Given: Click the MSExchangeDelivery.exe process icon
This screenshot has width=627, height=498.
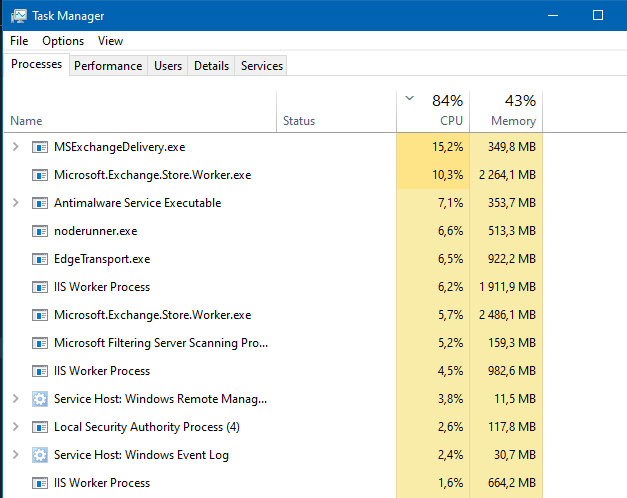Looking at the screenshot, I should tap(40, 147).
